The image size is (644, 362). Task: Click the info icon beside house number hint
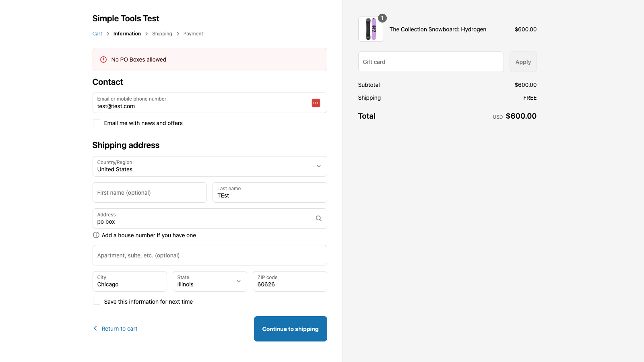click(96, 235)
